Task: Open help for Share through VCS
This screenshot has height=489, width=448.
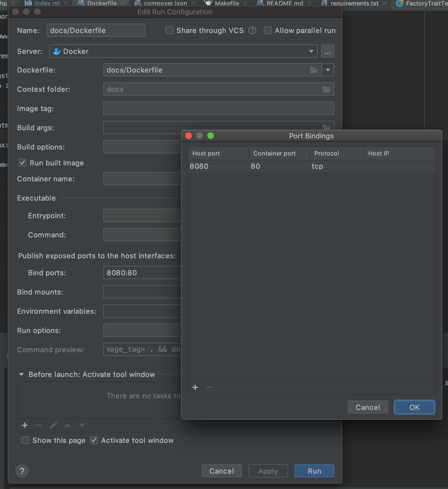Action: [x=252, y=30]
